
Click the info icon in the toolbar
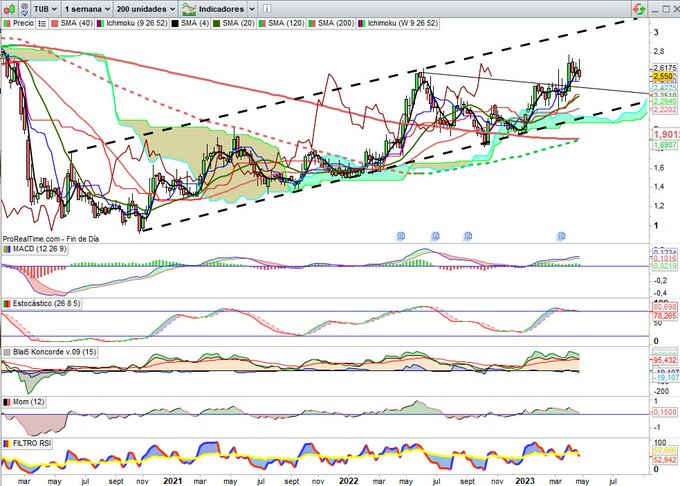[267, 9]
